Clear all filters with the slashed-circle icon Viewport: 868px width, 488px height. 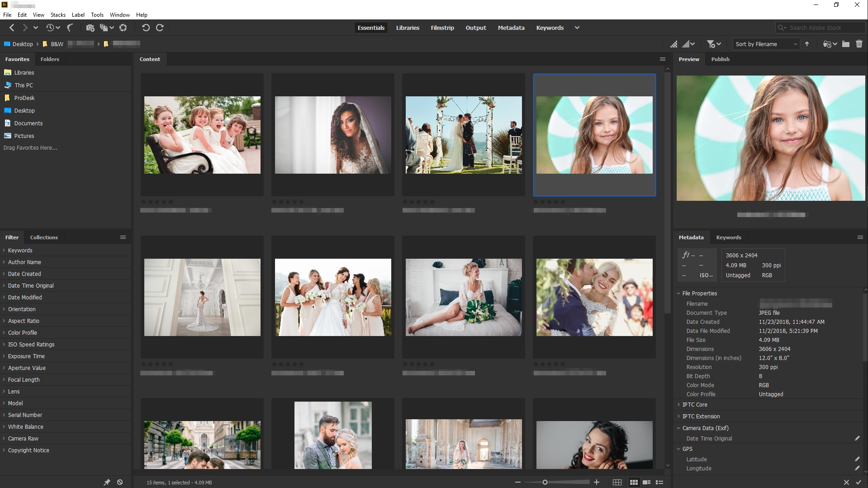(x=120, y=482)
